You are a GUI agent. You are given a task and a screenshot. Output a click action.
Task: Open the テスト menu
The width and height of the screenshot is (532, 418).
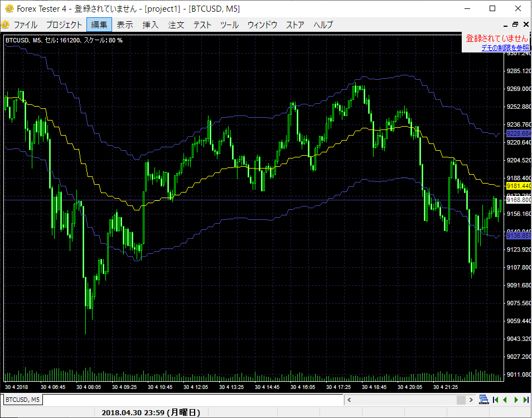(x=202, y=25)
